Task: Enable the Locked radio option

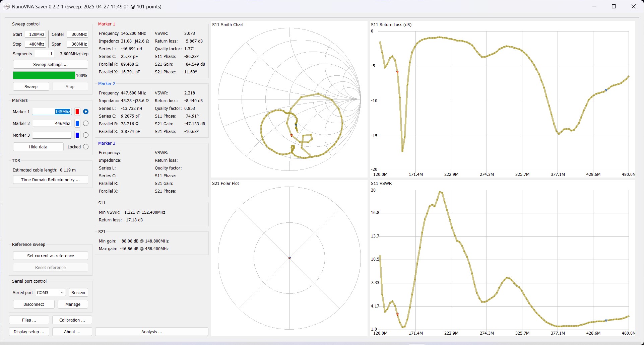Action: coord(86,147)
